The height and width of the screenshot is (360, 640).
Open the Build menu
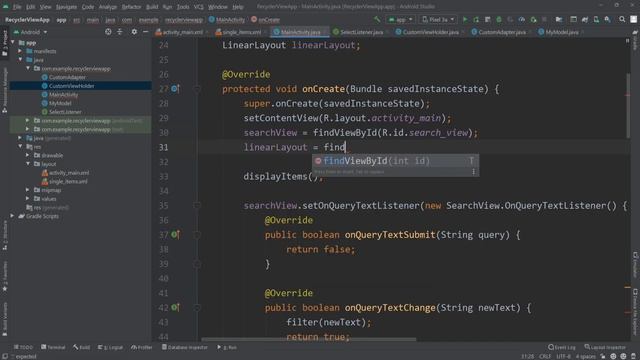click(x=152, y=7)
